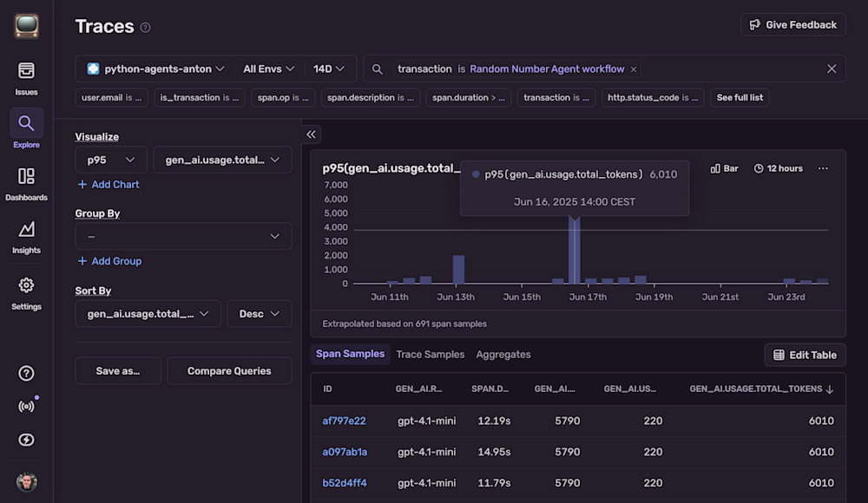Change the Bar chart type selector
868x503 pixels.
coord(724,168)
